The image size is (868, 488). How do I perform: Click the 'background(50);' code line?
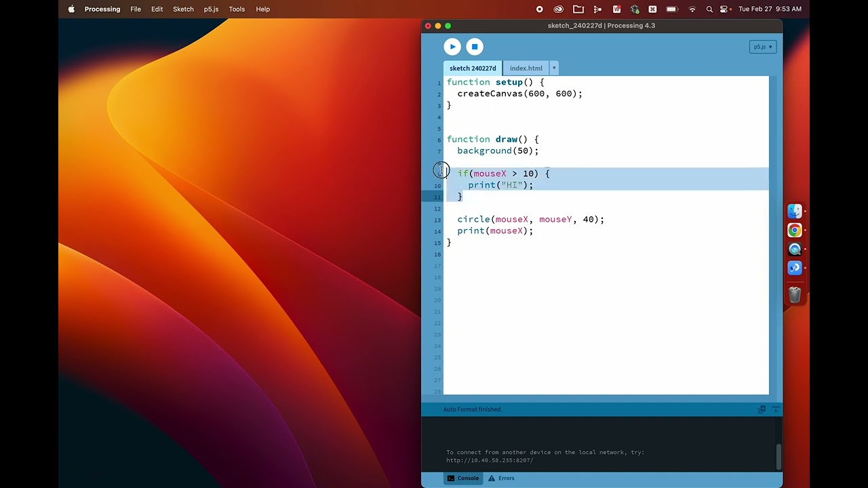498,150
